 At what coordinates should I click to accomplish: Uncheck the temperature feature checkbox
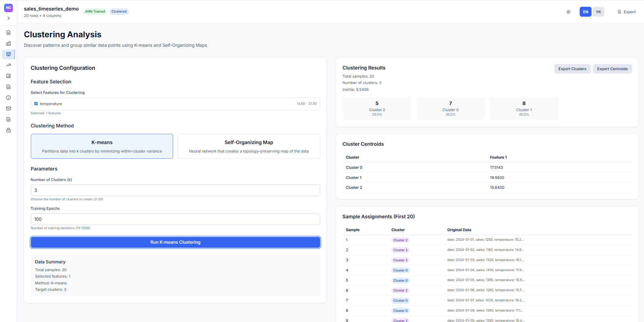[36, 104]
